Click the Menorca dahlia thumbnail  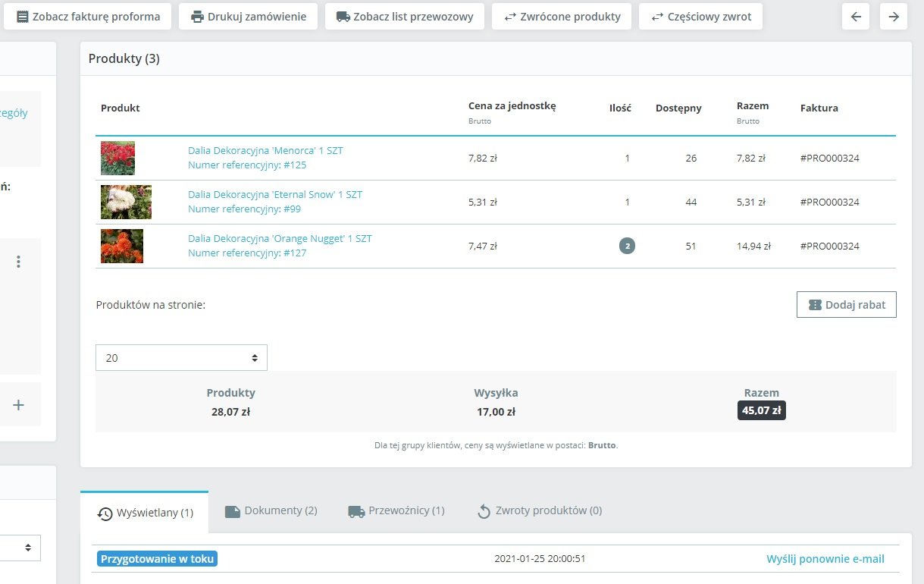(117, 158)
